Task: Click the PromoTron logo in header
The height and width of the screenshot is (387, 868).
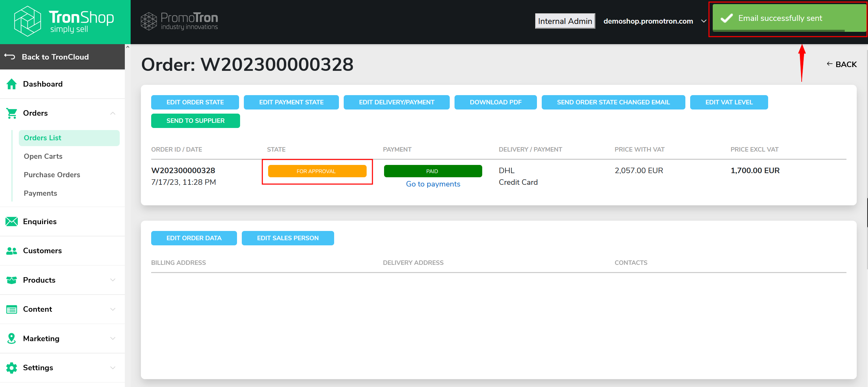Action: click(x=179, y=21)
